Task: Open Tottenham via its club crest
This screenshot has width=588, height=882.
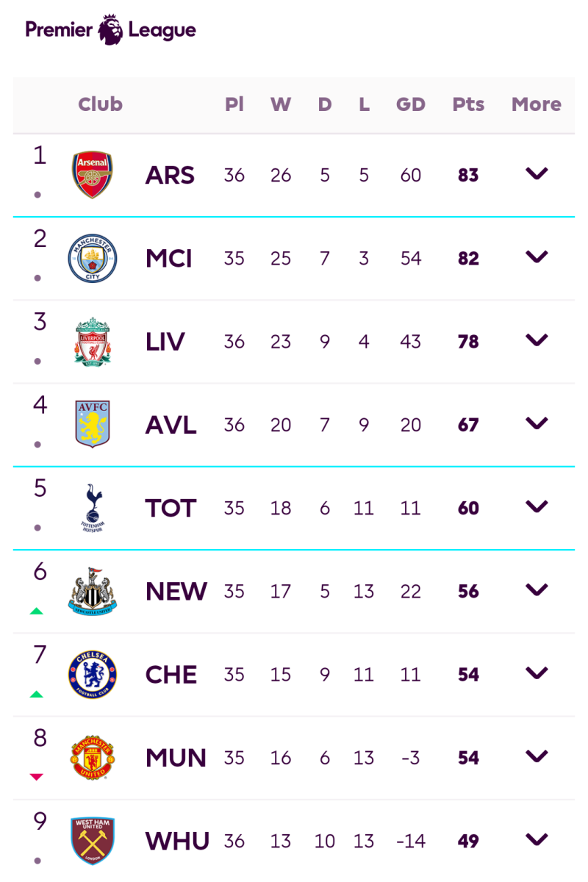Action: tap(92, 507)
